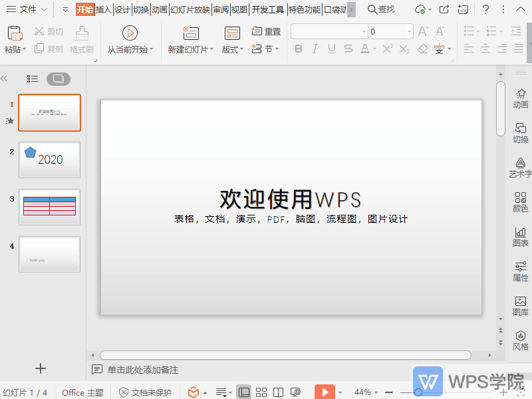The width and height of the screenshot is (532, 399).
Task: Open the 艺术字 (WordArt) sidebar panel
Action: coord(521,166)
